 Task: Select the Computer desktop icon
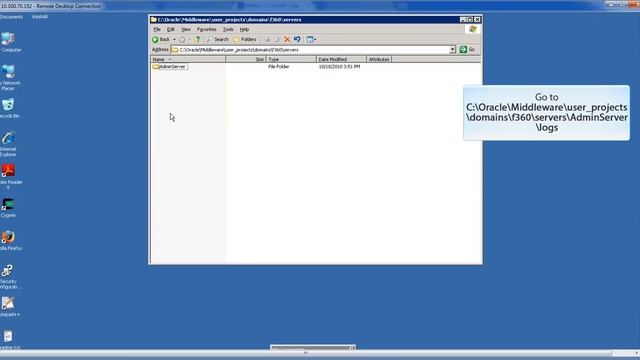coord(9,42)
